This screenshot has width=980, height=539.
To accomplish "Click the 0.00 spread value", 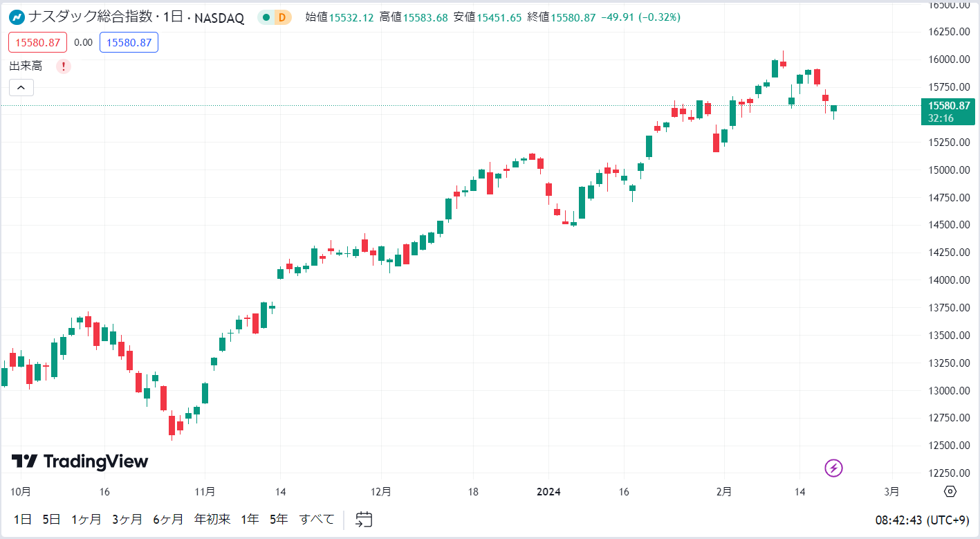I will point(83,42).
